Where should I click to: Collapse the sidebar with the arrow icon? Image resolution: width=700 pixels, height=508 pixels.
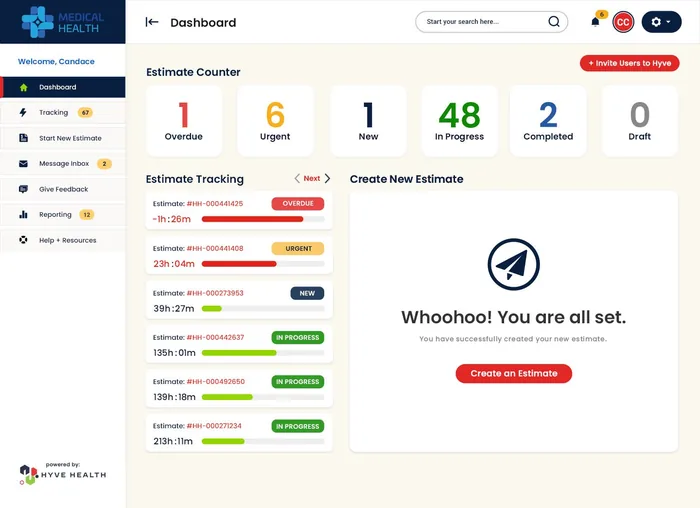coord(152,22)
